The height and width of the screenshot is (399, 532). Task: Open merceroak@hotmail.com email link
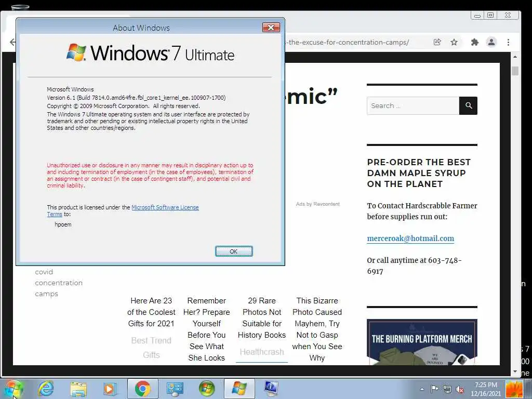click(x=410, y=238)
